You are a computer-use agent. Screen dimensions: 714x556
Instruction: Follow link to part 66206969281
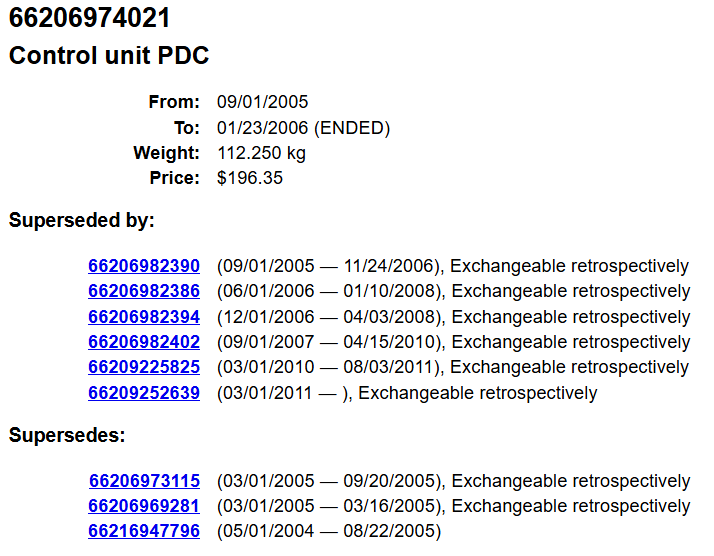click(144, 506)
